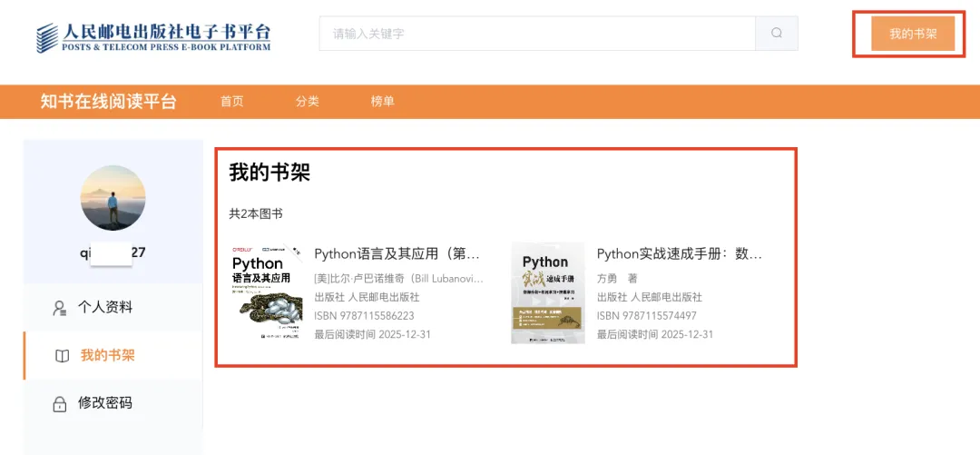Click ISBN 9787115586223
980x455 pixels.
pos(364,315)
